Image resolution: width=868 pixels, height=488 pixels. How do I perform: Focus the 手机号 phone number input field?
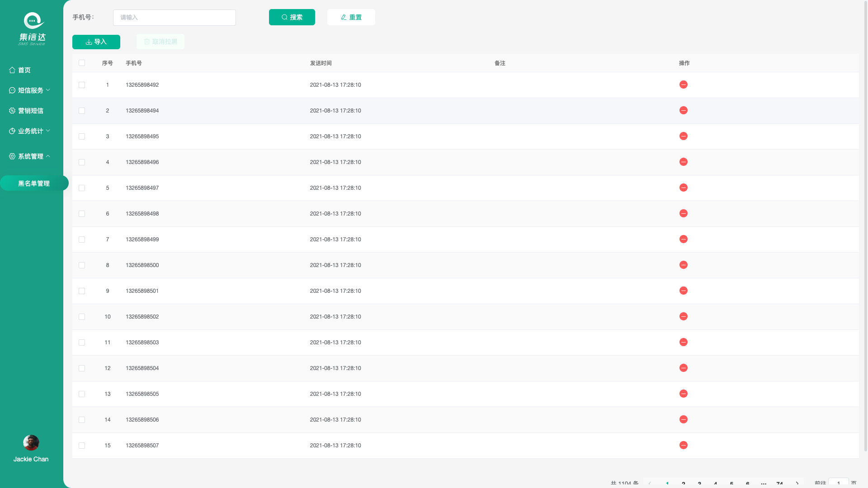pyautogui.click(x=174, y=18)
